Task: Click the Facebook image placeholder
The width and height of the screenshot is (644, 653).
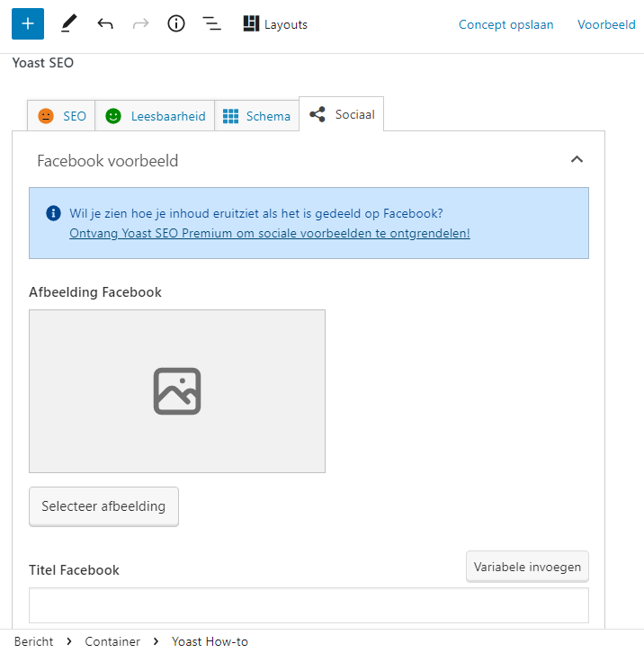Action: pos(177,391)
